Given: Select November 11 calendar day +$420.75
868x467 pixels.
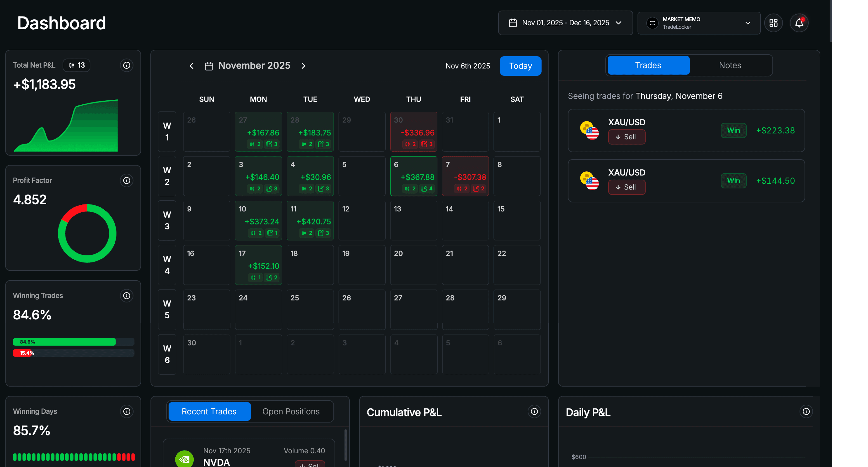Looking at the screenshot, I should click(310, 221).
